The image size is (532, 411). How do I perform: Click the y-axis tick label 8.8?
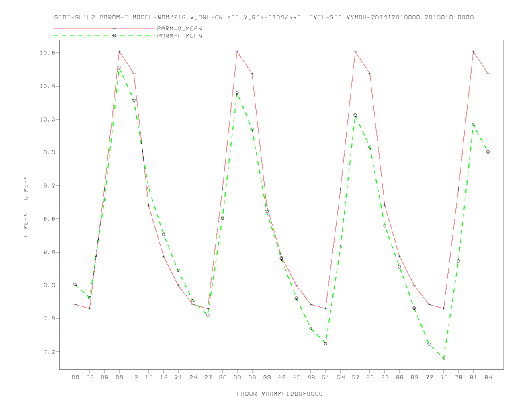(x=49, y=219)
